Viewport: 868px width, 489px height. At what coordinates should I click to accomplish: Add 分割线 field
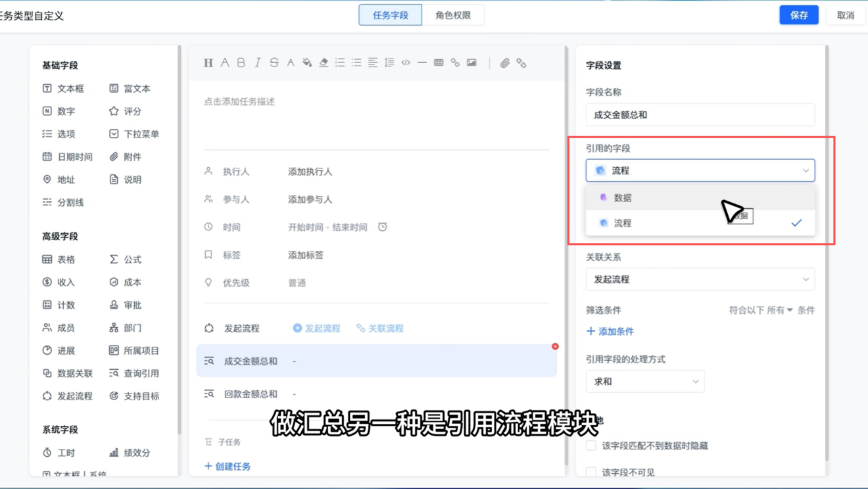(x=63, y=202)
